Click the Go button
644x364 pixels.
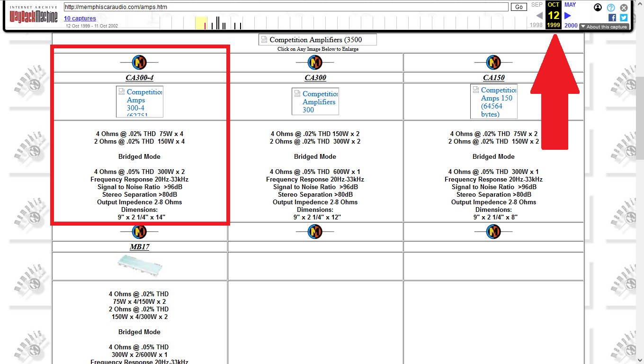pyautogui.click(x=519, y=7)
